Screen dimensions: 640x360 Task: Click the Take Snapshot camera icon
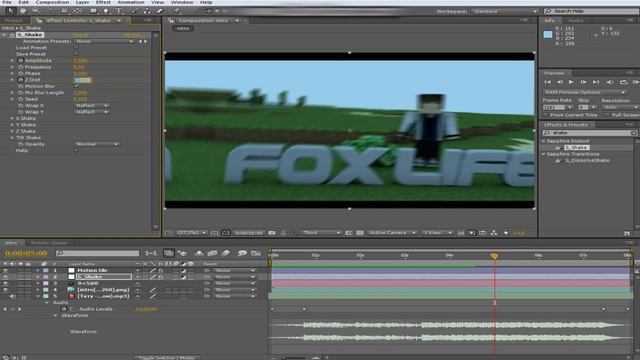272,233
